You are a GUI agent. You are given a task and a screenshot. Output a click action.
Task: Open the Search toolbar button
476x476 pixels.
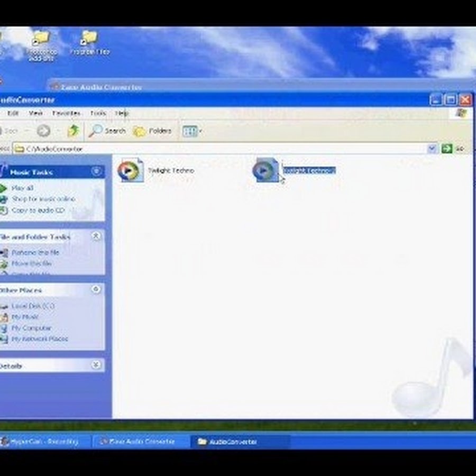[x=107, y=131]
